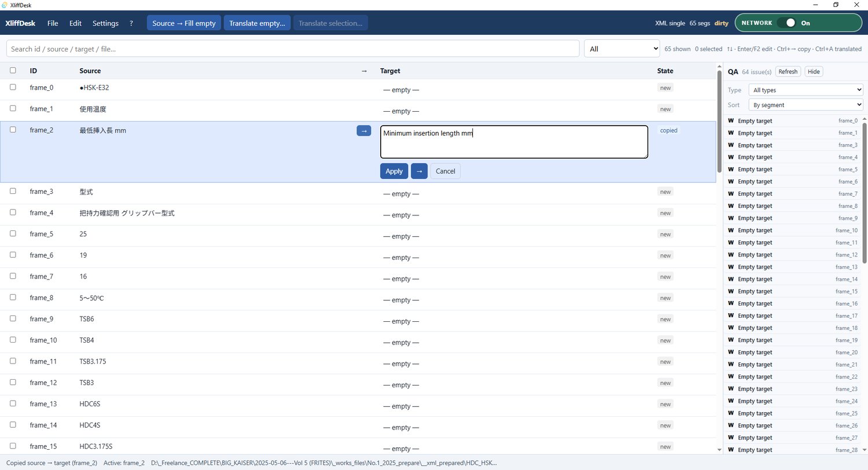Open the QA Type dropdown

pyautogui.click(x=805, y=90)
